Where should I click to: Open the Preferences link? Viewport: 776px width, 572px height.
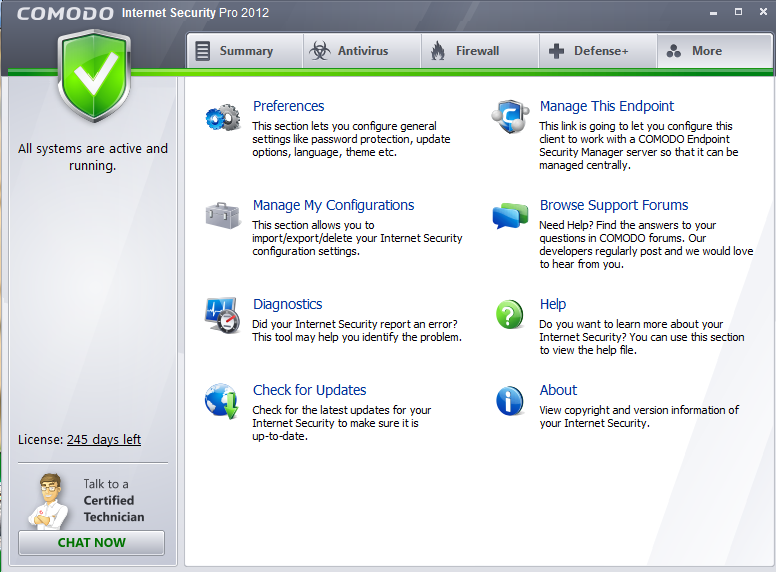[x=288, y=106]
